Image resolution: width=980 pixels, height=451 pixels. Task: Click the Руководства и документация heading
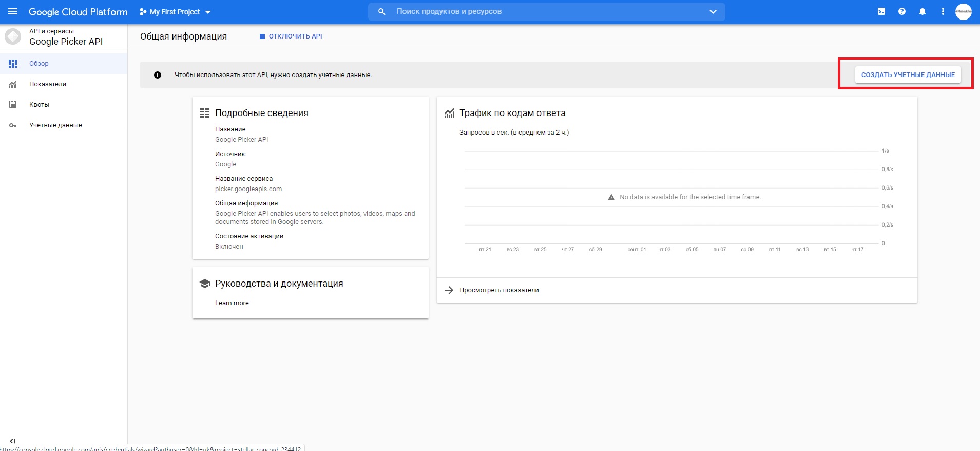[x=279, y=284]
